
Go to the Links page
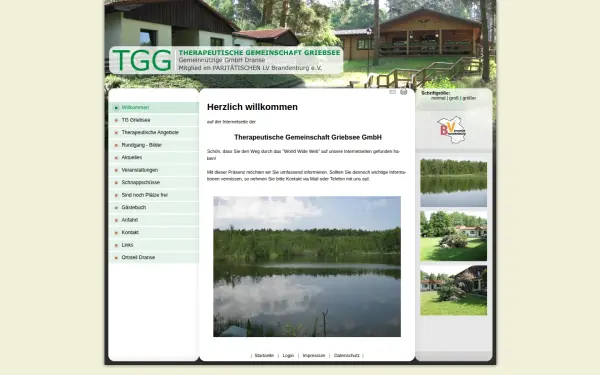(x=153, y=245)
